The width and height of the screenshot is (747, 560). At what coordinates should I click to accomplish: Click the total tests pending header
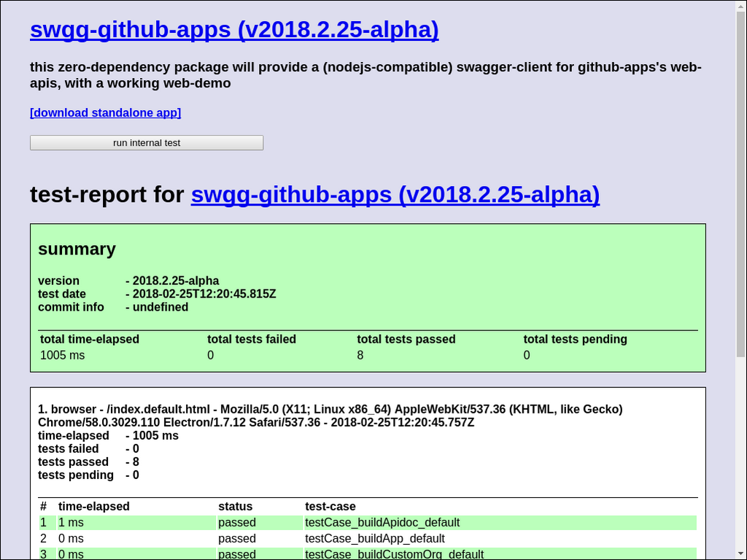click(575, 339)
